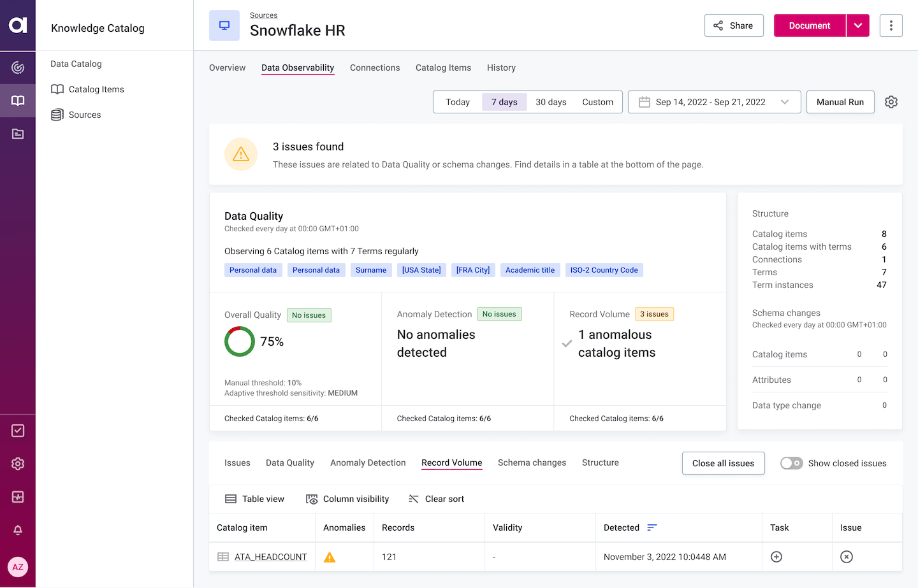Click the sidebar global settings gear icon
The image size is (918, 588).
[18, 464]
